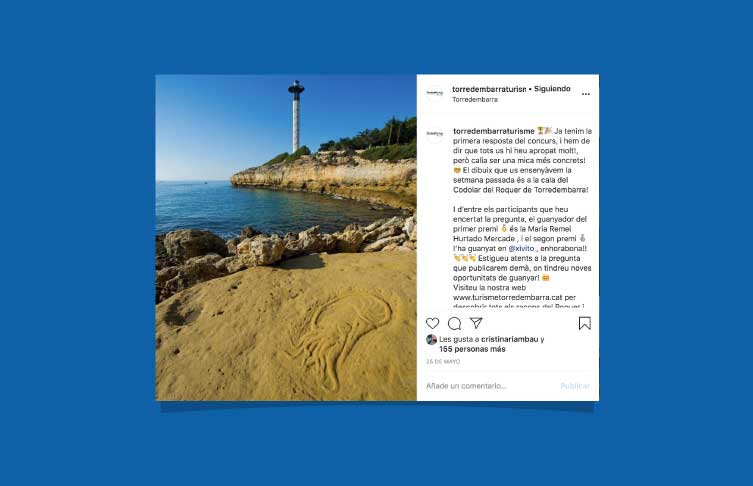Save post with the bookmark icon
This screenshot has height=486, width=753.
(584, 324)
